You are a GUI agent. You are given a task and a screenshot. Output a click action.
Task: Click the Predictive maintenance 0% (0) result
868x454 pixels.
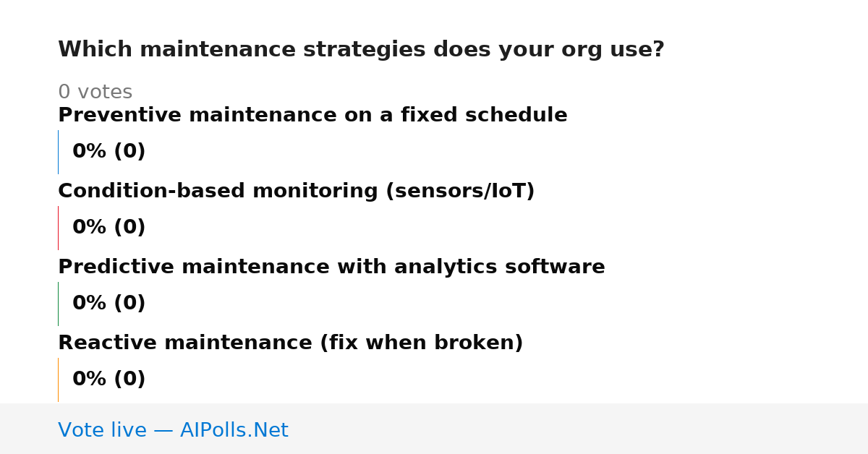(109, 304)
